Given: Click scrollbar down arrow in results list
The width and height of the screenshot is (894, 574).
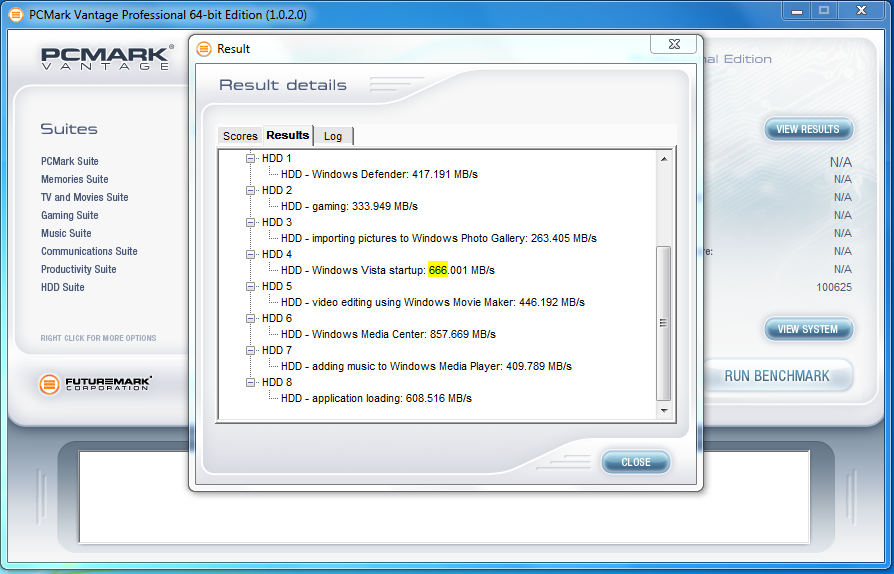Looking at the screenshot, I should (664, 410).
